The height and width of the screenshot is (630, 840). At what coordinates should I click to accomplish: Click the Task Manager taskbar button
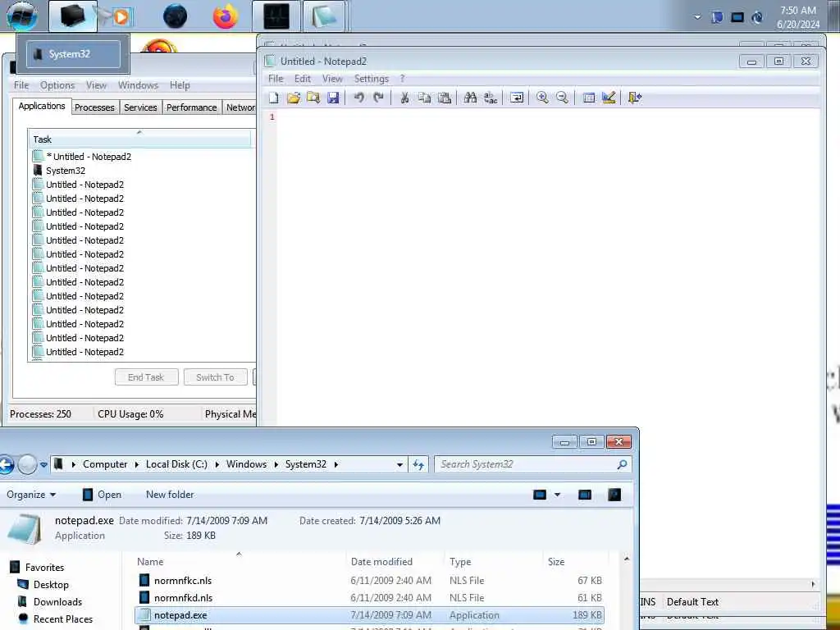[276, 16]
